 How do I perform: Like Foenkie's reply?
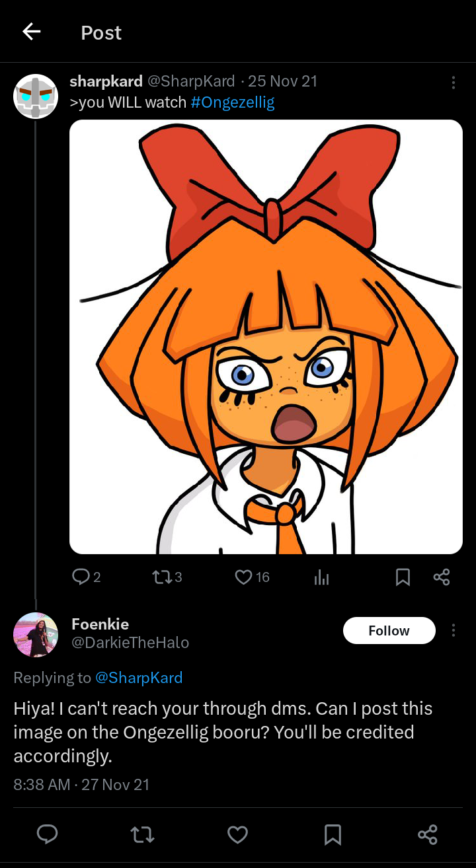(x=237, y=834)
